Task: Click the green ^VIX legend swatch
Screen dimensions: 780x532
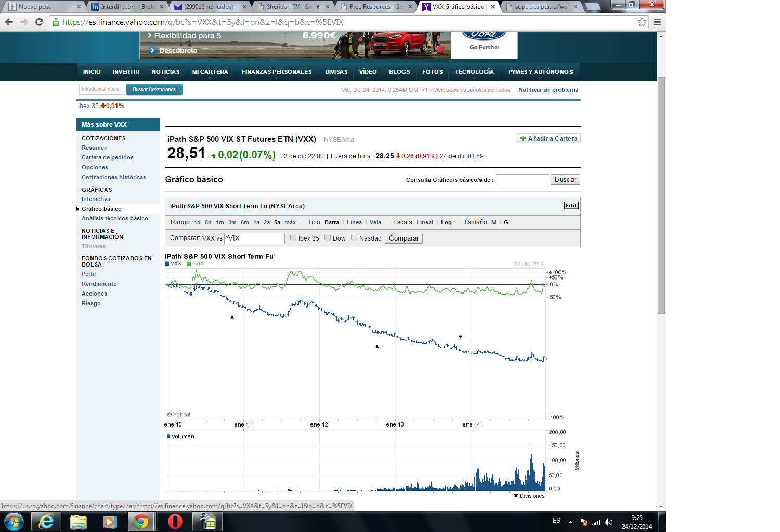Action: click(189, 264)
